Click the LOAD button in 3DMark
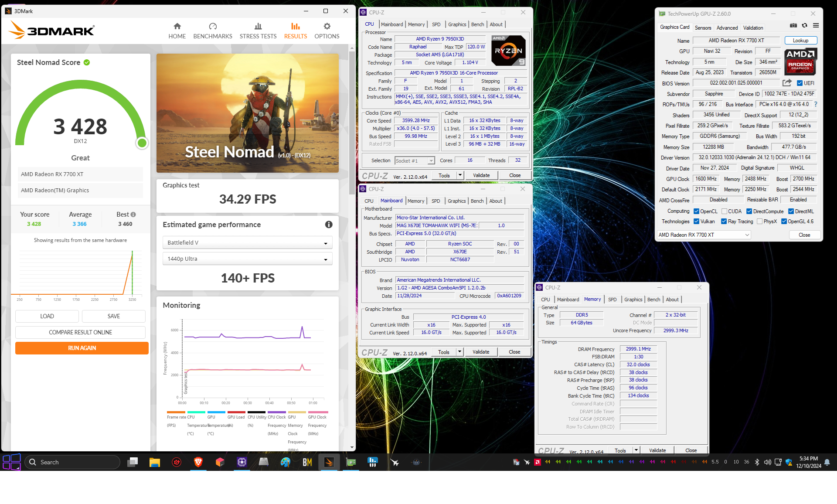 point(47,316)
